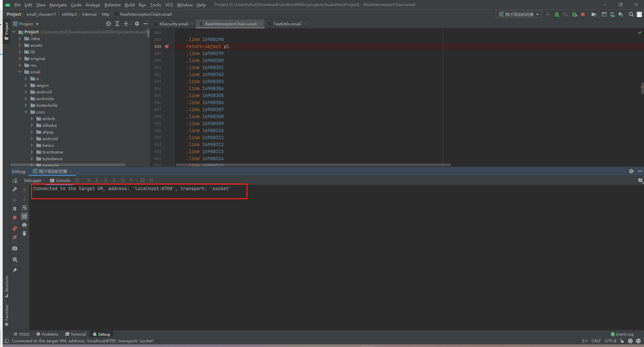Image resolution: width=644 pixels, height=347 pixels.
Task: Open the Terminal tool window
Action: click(x=75, y=334)
